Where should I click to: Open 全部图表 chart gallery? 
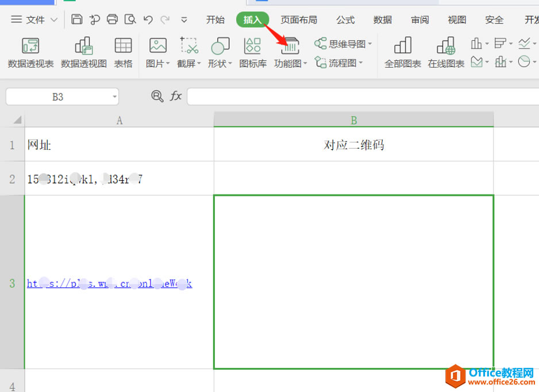point(403,53)
